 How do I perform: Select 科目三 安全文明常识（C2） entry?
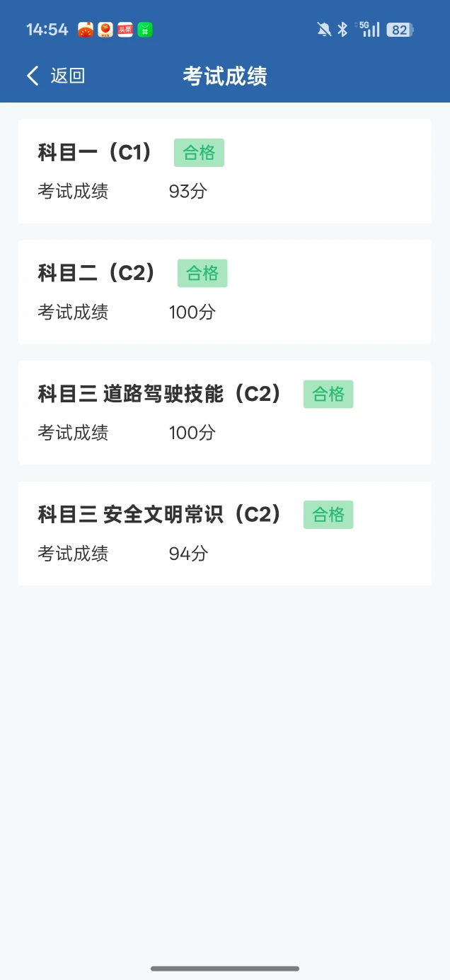pos(225,533)
